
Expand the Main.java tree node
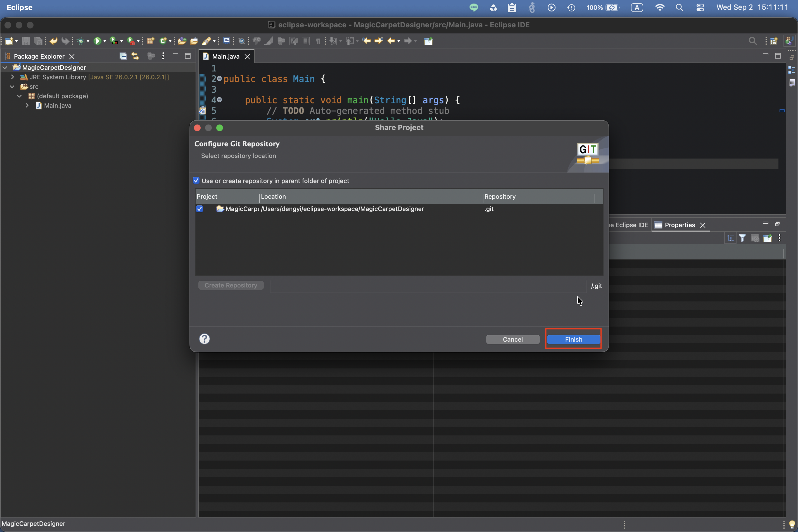point(27,106)
